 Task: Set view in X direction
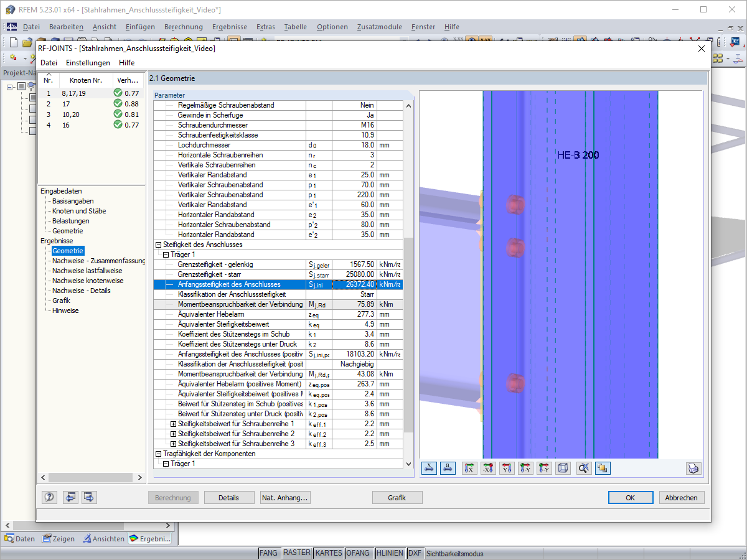(470, 469)
